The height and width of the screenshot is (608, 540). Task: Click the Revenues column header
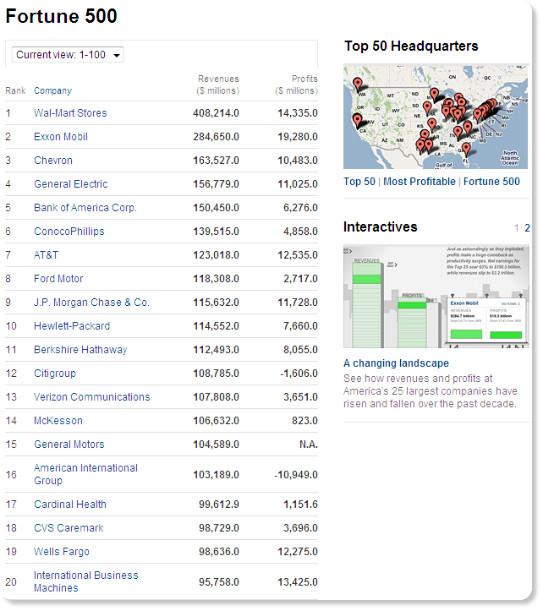click(218, 85)
